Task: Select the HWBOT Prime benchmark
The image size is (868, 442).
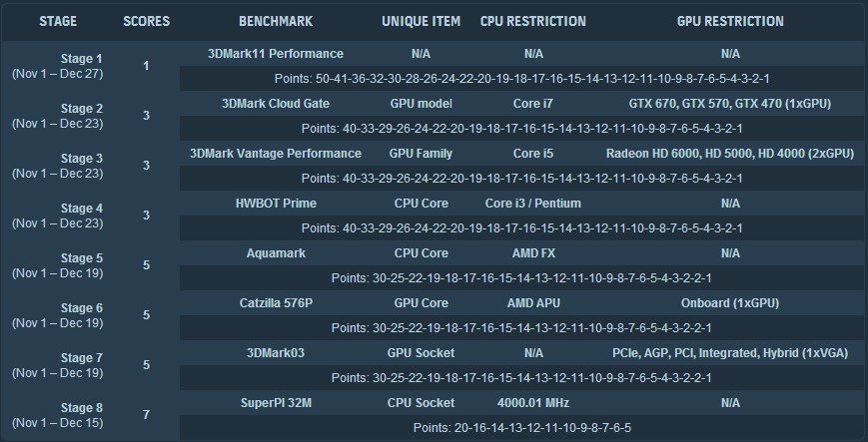Action: point(275,204)
